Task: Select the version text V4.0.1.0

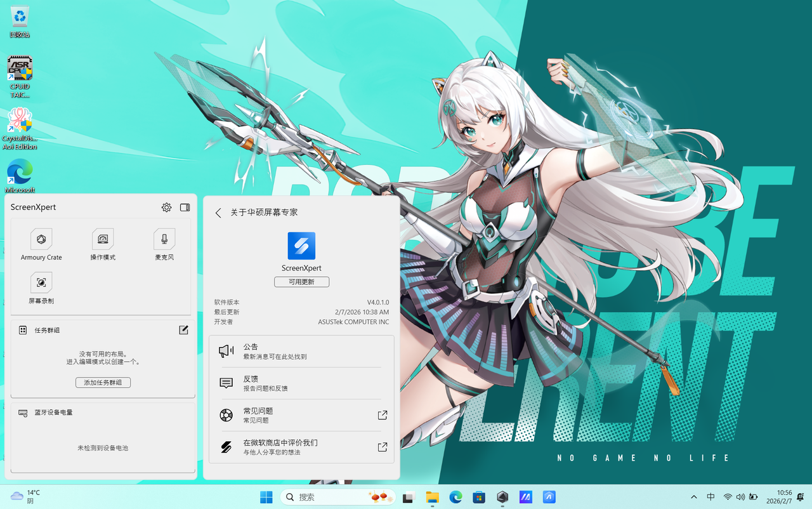Action: (x=378, y=302)
